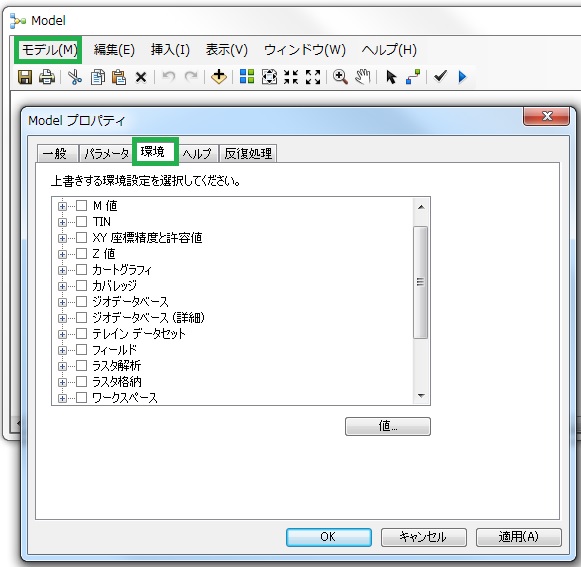Click the blue Run model icon
581x567 pixels.
[462, 77]
